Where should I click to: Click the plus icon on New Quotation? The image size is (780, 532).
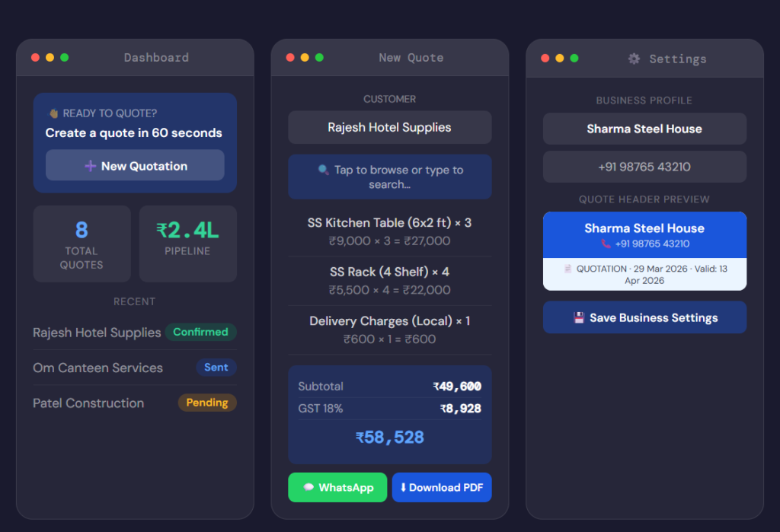[90, 166]
